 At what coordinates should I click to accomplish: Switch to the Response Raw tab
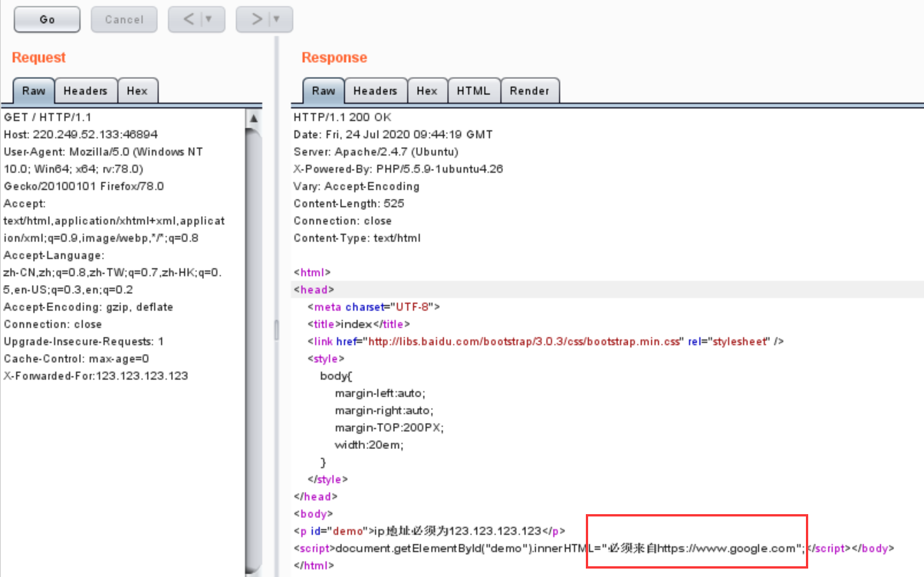pos(323,90)
